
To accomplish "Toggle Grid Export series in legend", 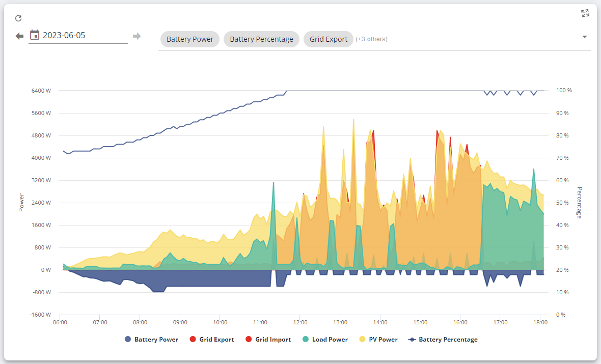I will coord(212,340).
